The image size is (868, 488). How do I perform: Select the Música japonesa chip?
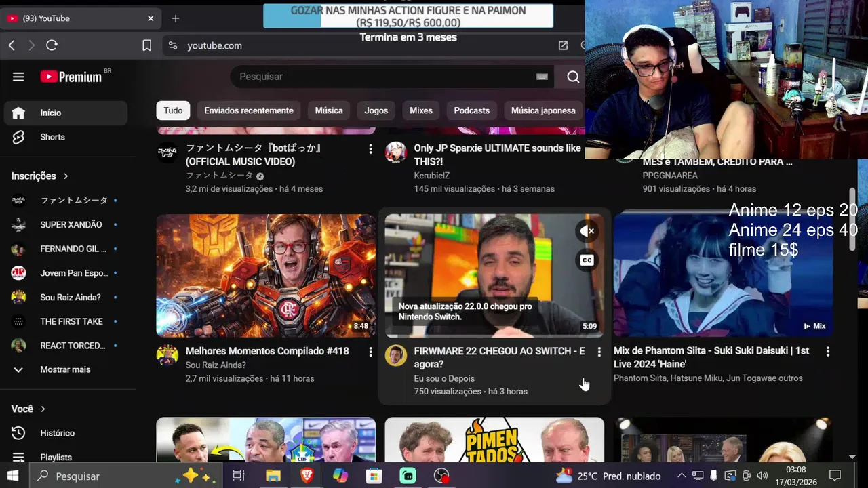click(x=543, y=110)
